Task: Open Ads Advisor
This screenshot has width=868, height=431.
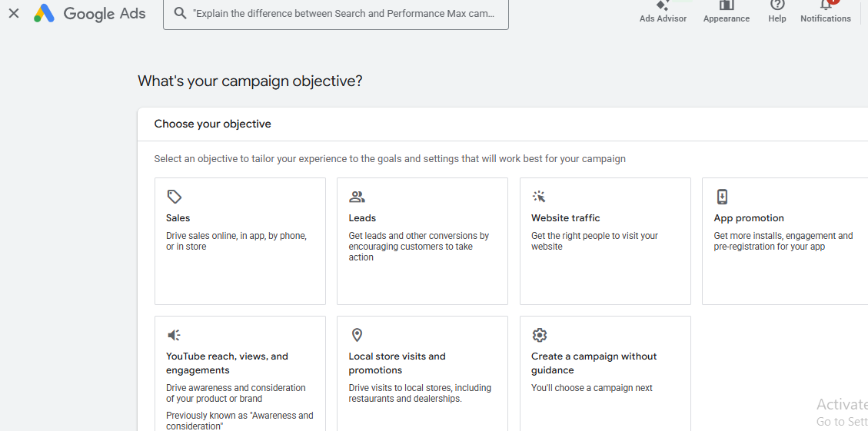Action: (x=663, y=12)
